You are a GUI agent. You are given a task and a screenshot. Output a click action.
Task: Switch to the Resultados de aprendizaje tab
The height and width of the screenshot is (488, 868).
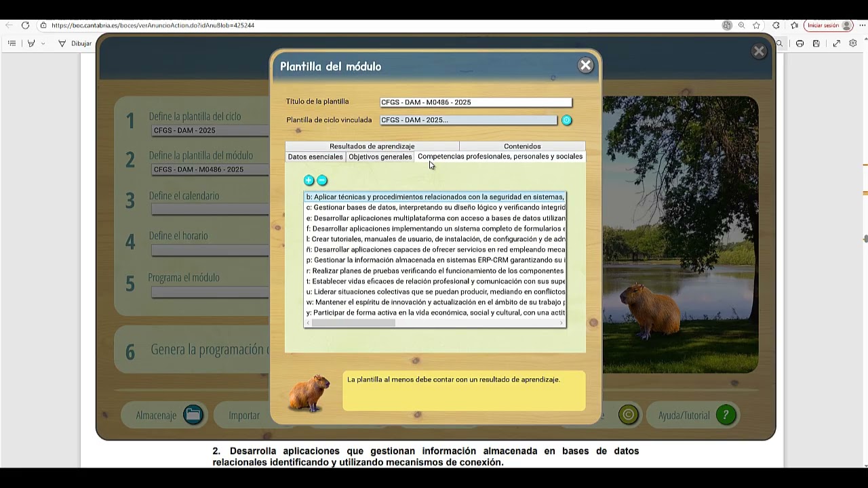[x=372, y=146]
